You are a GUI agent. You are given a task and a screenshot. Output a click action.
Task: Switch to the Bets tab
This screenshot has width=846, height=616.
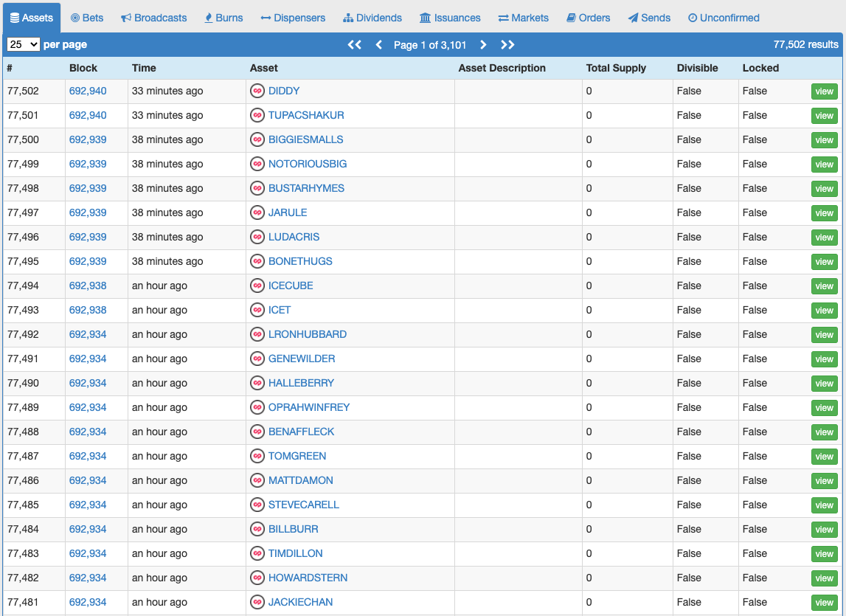pos(87,18)
